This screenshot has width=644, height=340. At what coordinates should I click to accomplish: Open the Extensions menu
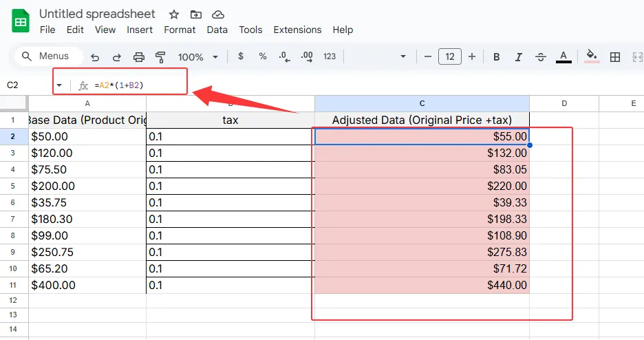tap(297, 30)
